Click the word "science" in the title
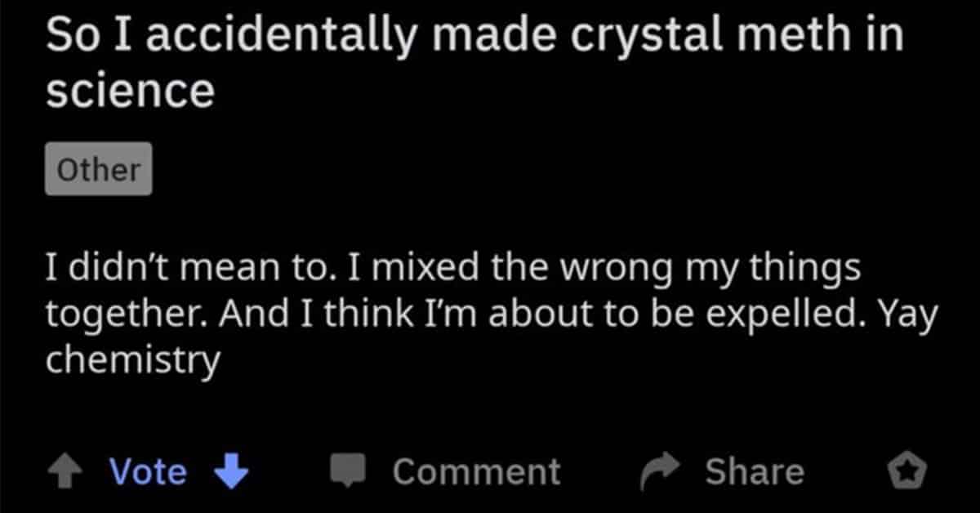980x513 pixels. tap(131, 90)
